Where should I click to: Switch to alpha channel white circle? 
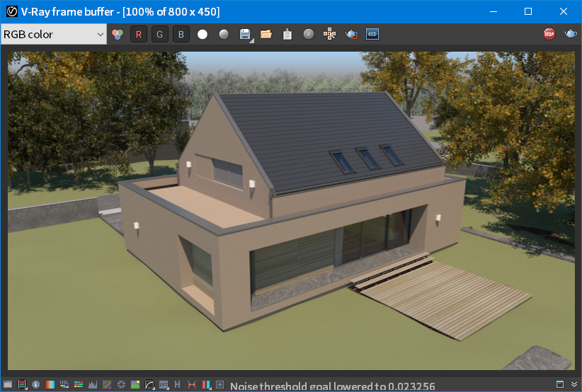coord(202,35)
